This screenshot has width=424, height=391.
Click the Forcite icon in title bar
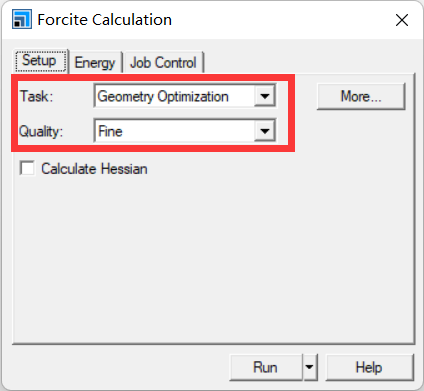[22, 19]
